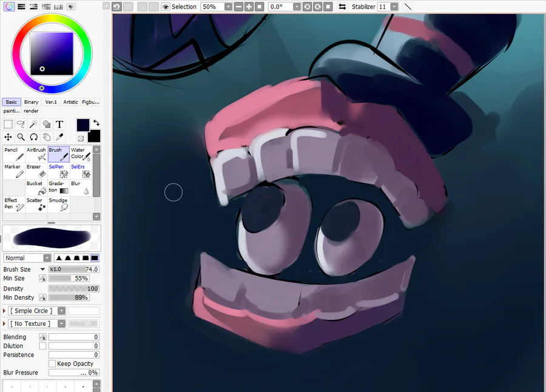Expand the brush shape settings triangle
The width and height of the screenshot is (546, 392).
point(4,311)
